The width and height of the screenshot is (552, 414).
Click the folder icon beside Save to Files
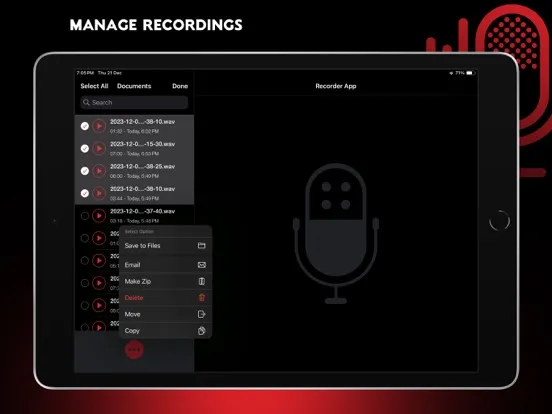click(201, 245)
